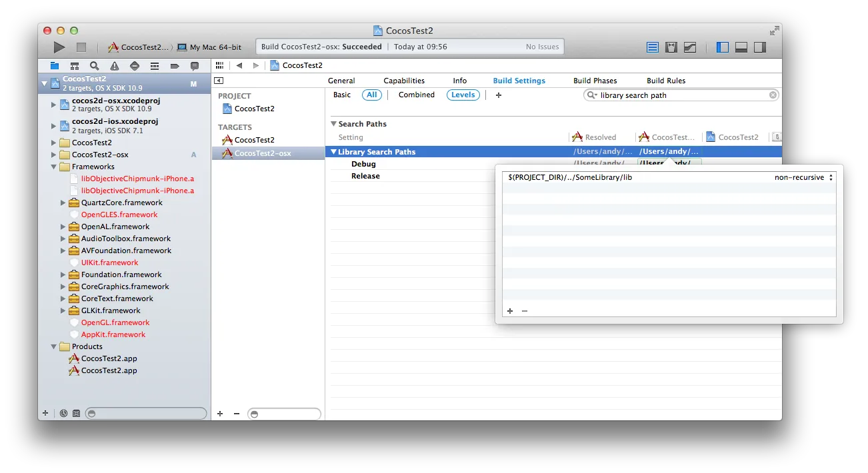This screenshot has height=473, width=868.
Task: Switch to the Build Phases tab
Action: coord(595,81)
